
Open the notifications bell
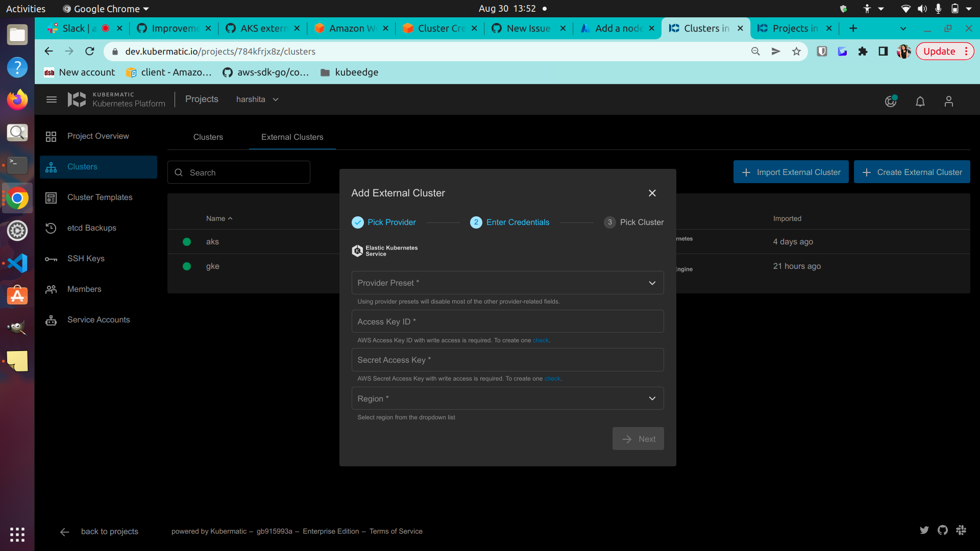pyautogui.click(x=920, y=102)
